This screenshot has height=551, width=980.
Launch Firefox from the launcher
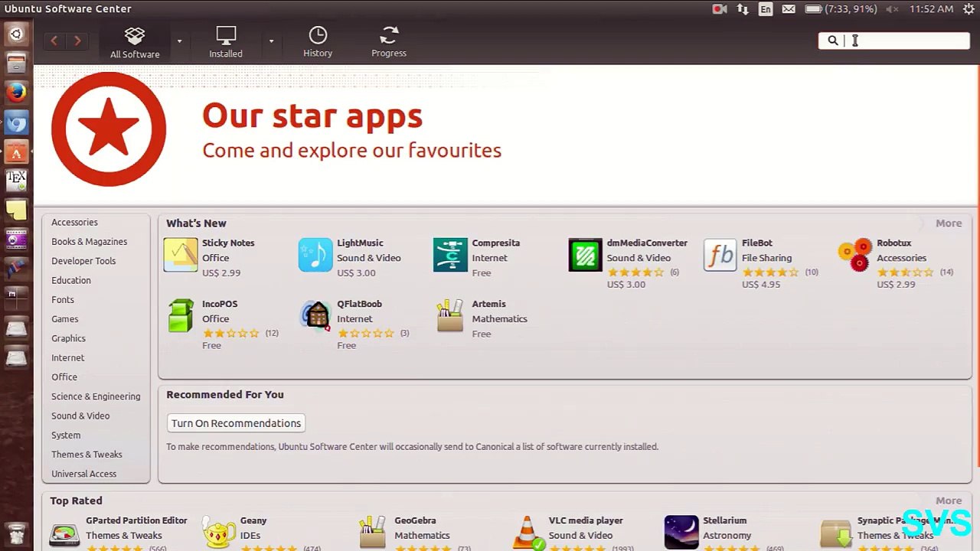click(x=16, y=93)
